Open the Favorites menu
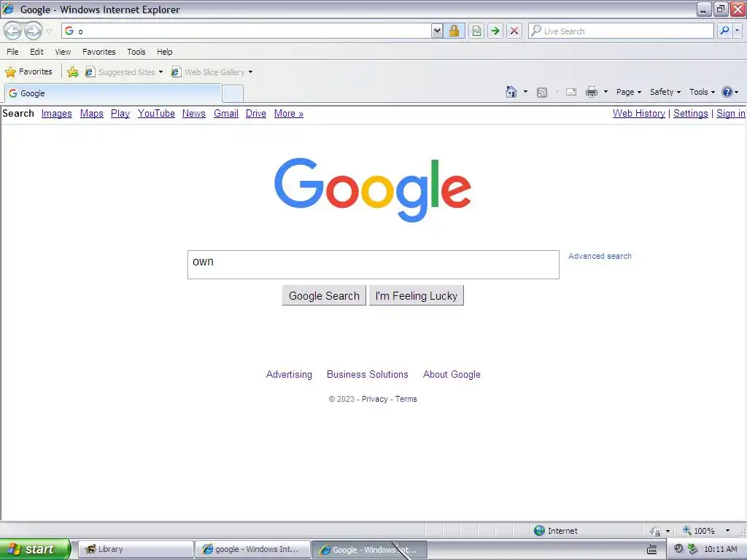Screen dimensions: 747x560 (x=99, y=52)
